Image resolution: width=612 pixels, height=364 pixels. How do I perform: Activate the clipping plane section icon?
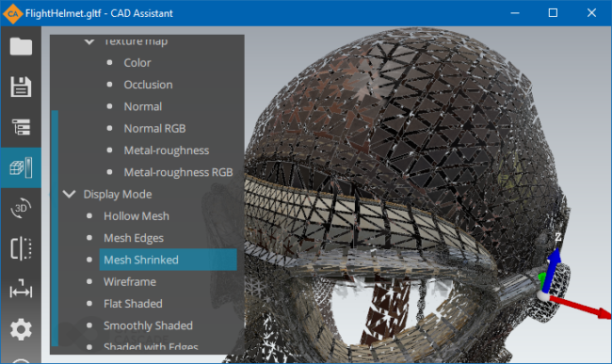21,248
